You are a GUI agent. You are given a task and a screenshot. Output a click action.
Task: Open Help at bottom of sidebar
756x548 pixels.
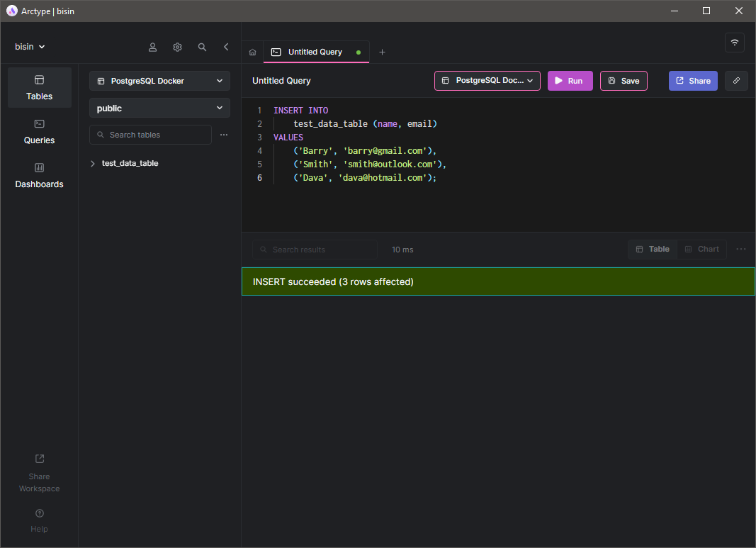(x=40, y=521)
